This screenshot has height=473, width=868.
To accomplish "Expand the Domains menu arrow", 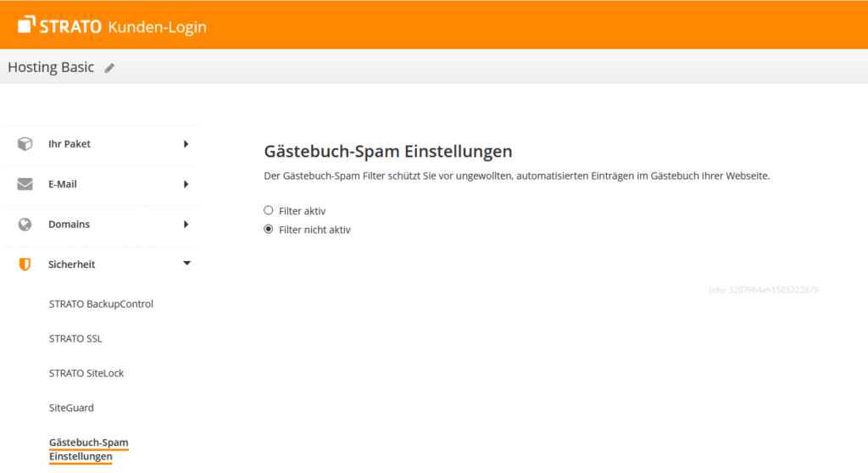I will coord(186,225).
